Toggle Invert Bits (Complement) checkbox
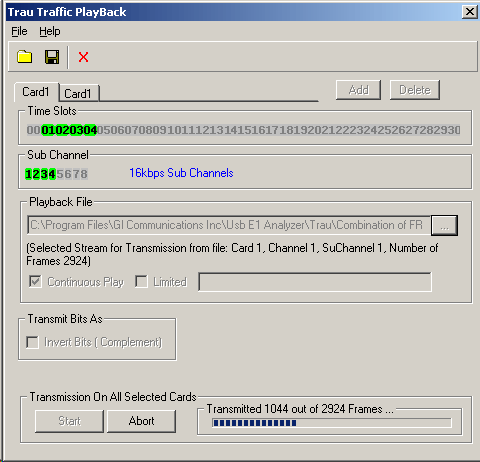This screenshot has height=462, width=480. (x=33, y=342)
